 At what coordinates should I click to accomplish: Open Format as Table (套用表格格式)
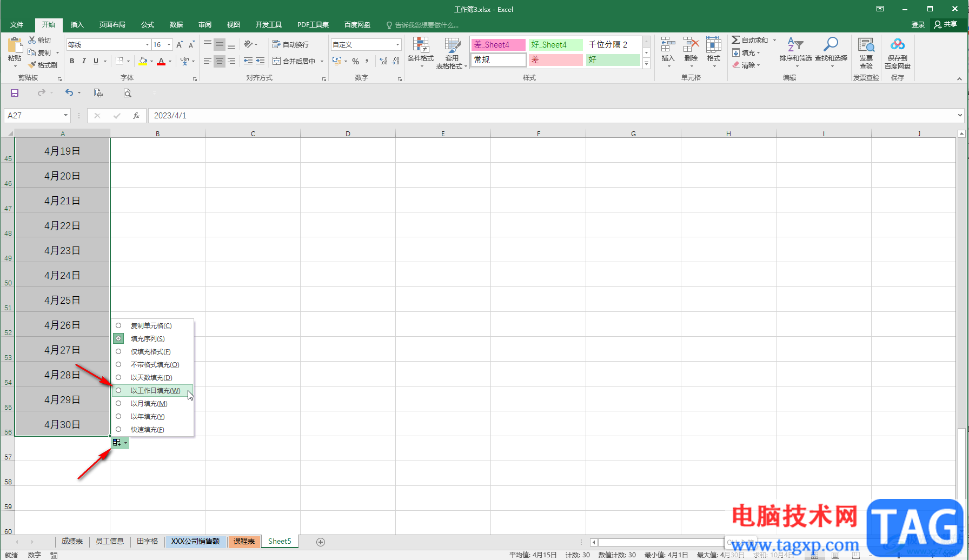point(452,52)
